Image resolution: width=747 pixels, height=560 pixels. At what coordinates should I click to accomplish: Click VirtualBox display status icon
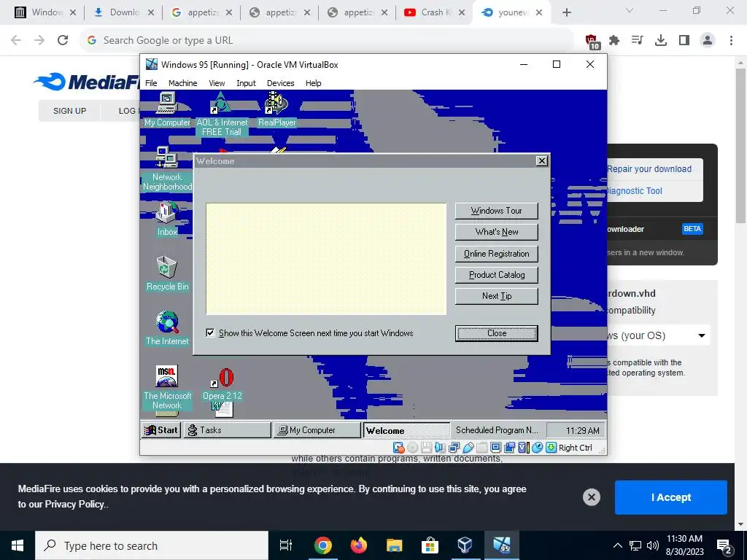coord(495,448)
